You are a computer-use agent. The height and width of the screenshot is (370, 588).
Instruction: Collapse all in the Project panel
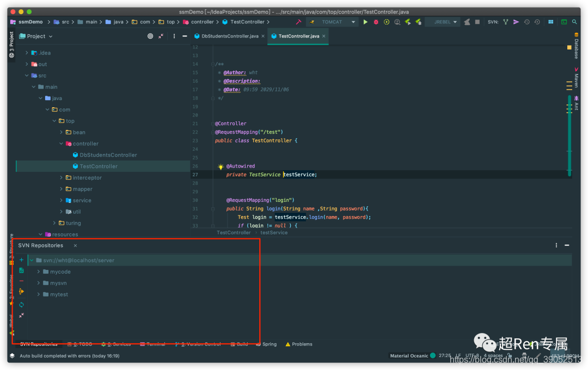tap(161, 36)
